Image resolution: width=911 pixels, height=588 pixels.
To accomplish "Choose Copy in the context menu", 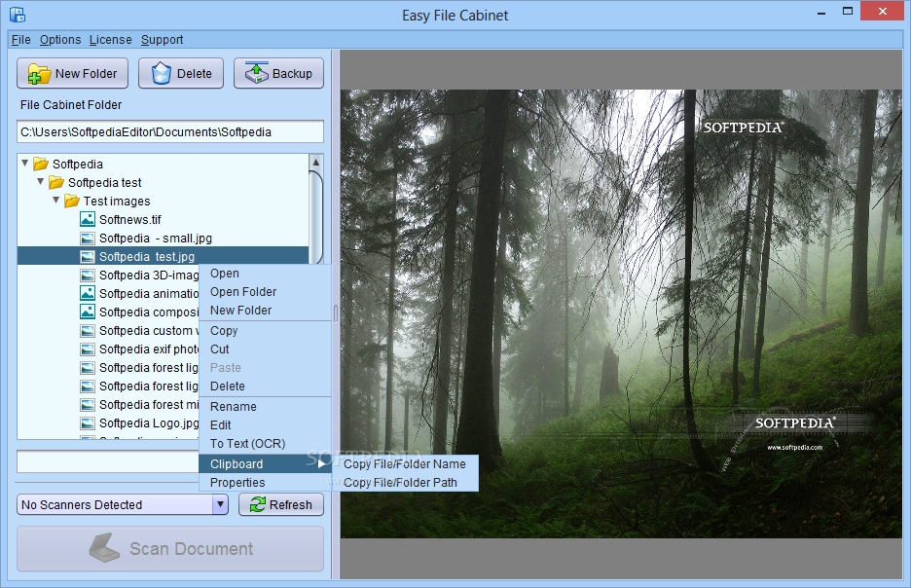I will pos(265,331).
